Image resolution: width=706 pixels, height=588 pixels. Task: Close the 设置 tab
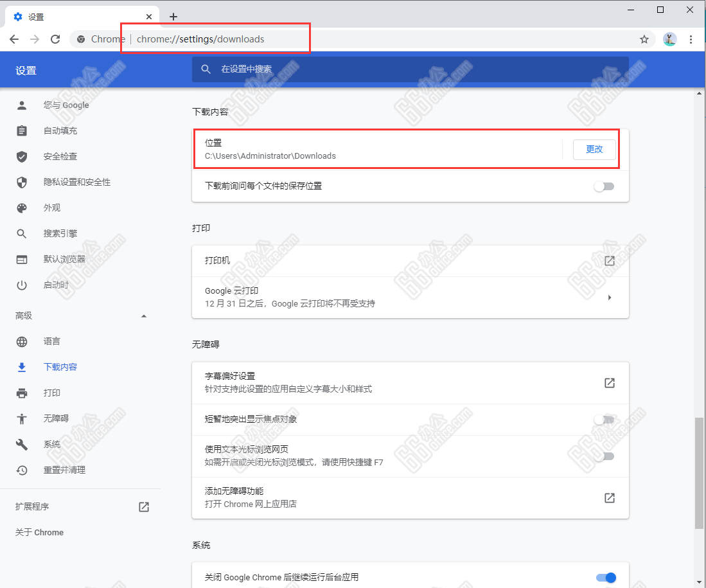(x=149, y=17)
